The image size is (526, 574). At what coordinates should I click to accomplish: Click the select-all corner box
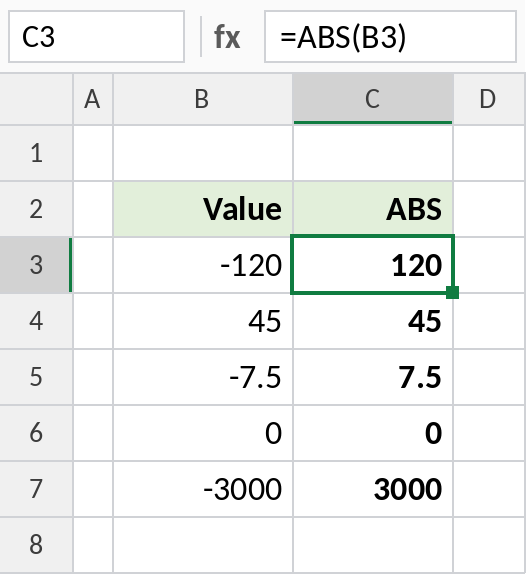coord(36,99)
